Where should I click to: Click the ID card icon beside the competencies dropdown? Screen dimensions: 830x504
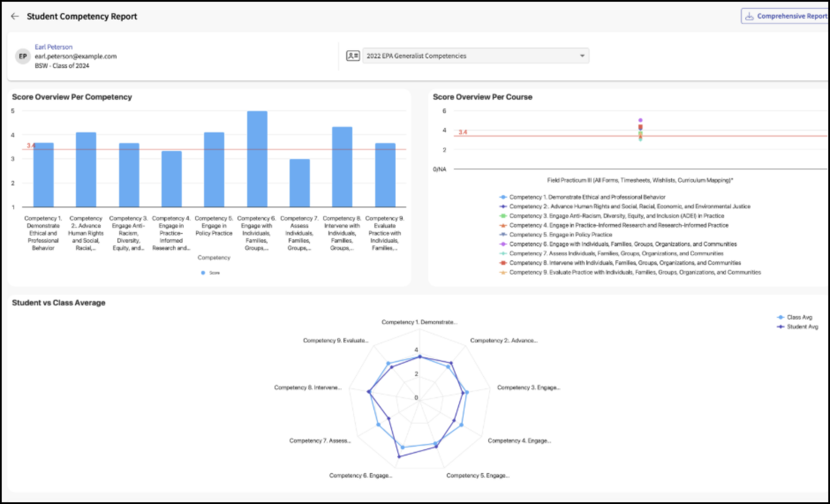pyautogui.click(x=353, y=56)
